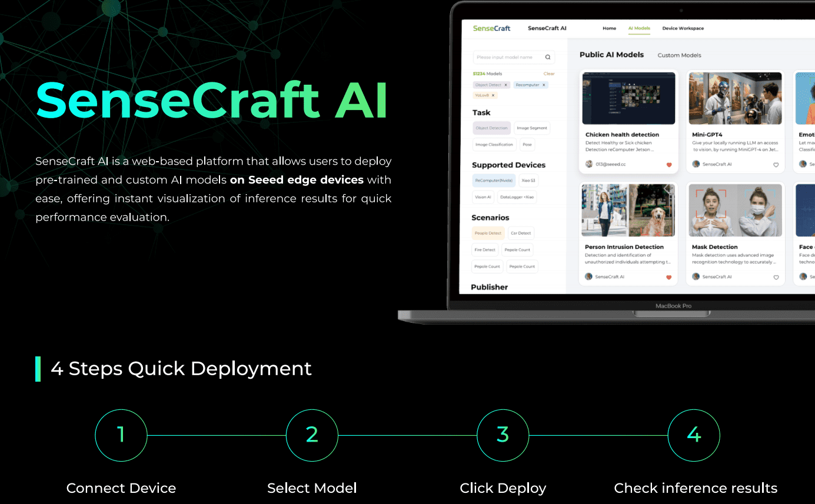Screen dimensions: 815x504
Task: Open the AI Models navigation item
Action: (x=639, y=28)
